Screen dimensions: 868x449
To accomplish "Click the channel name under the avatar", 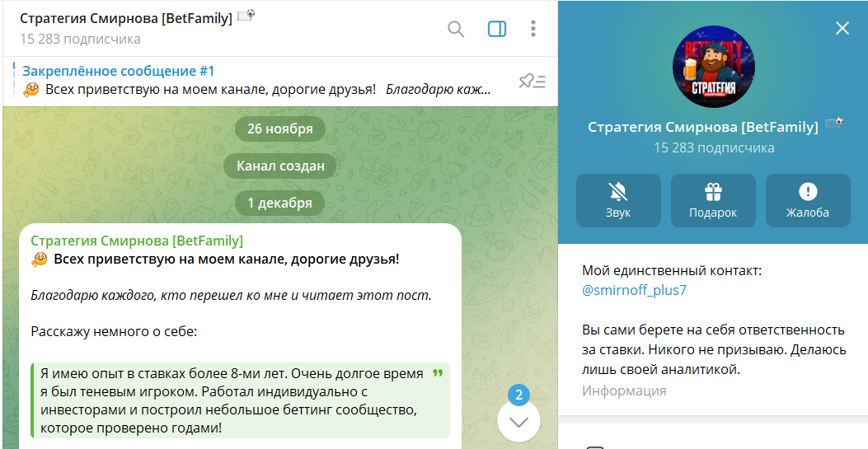I will (x=703, y=126).
